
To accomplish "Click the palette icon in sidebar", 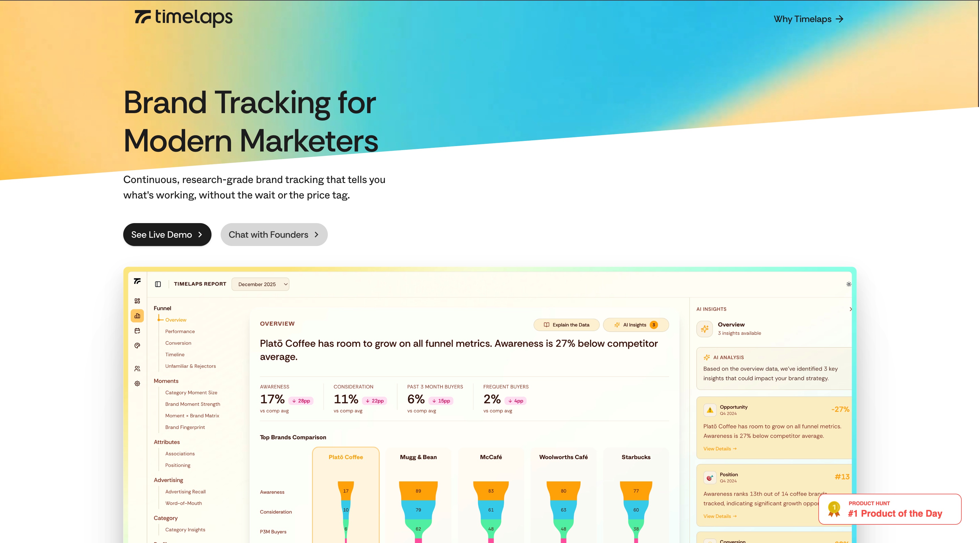I will (x=137, y=346).
